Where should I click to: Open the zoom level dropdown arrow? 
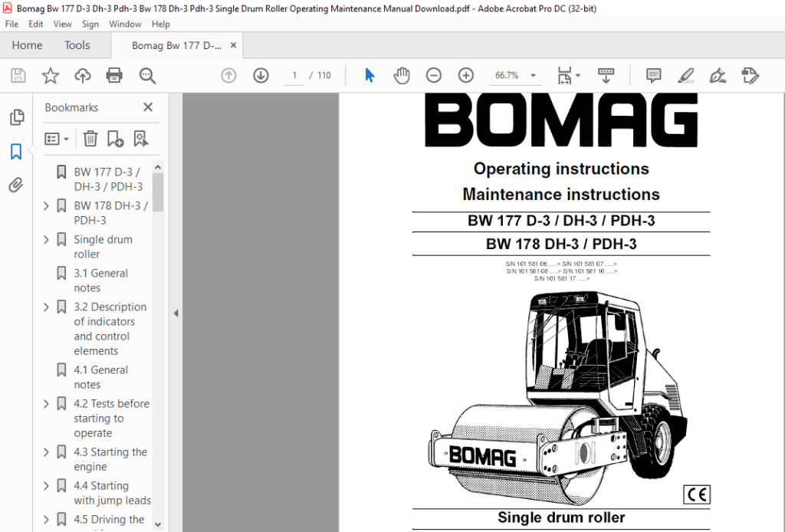[534, 76]
